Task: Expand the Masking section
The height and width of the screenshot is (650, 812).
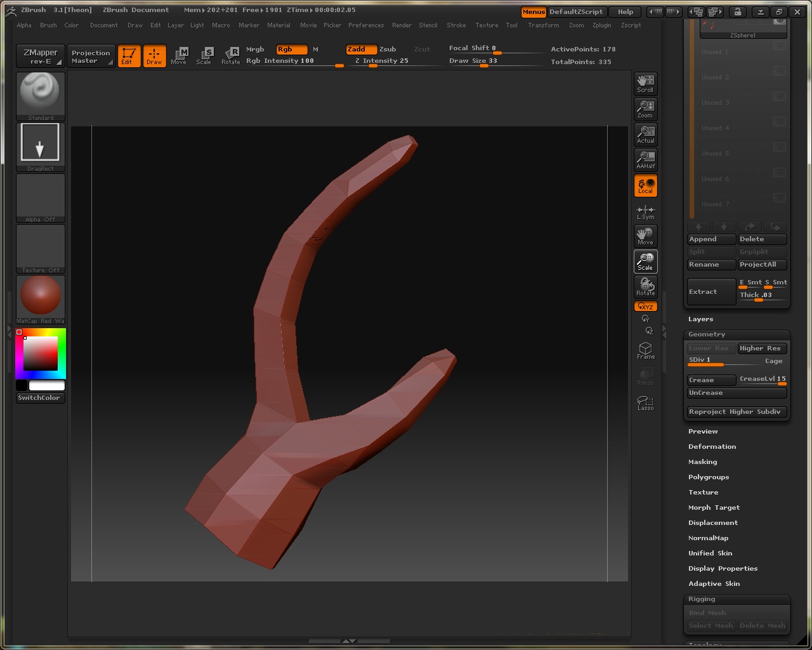Action: (702, 462)
